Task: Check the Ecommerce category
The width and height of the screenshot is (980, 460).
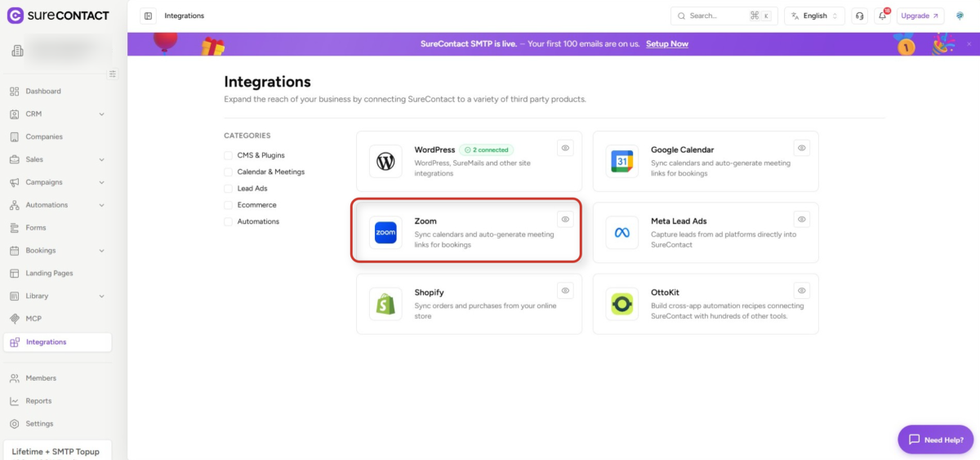Action: [229, 205]
